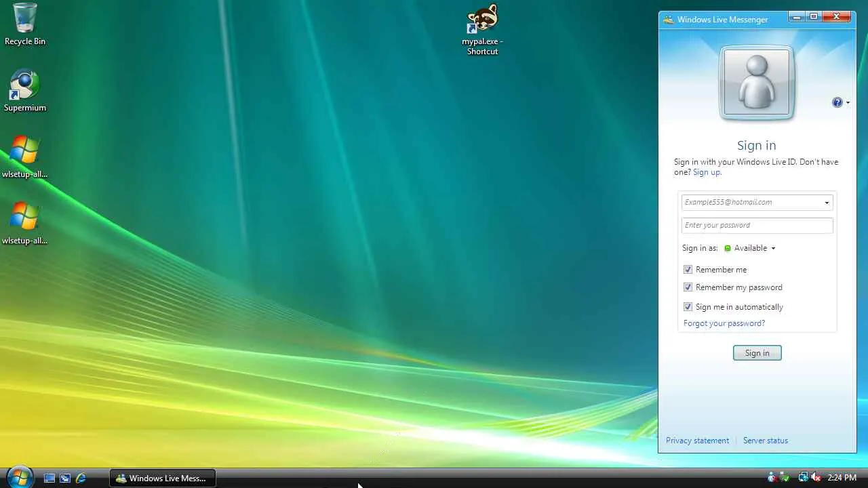Click the muted volume tray icon

click(816, 478)
